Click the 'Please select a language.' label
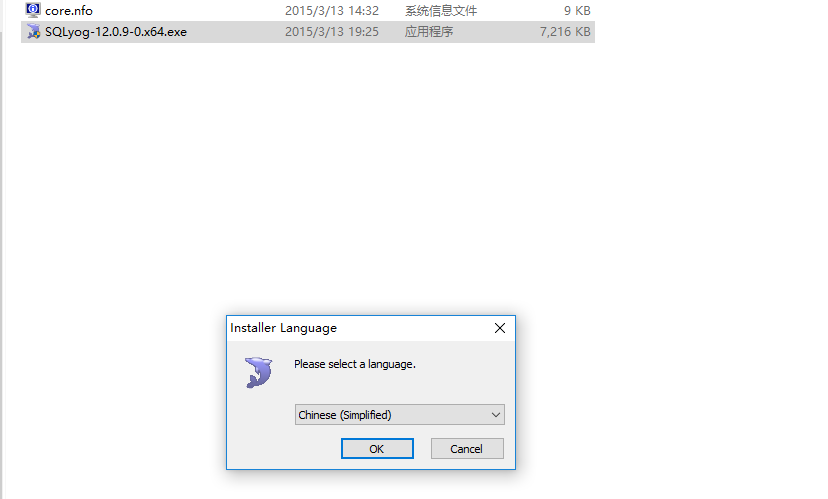The image size is (828, 499). (x=355, y=364)
